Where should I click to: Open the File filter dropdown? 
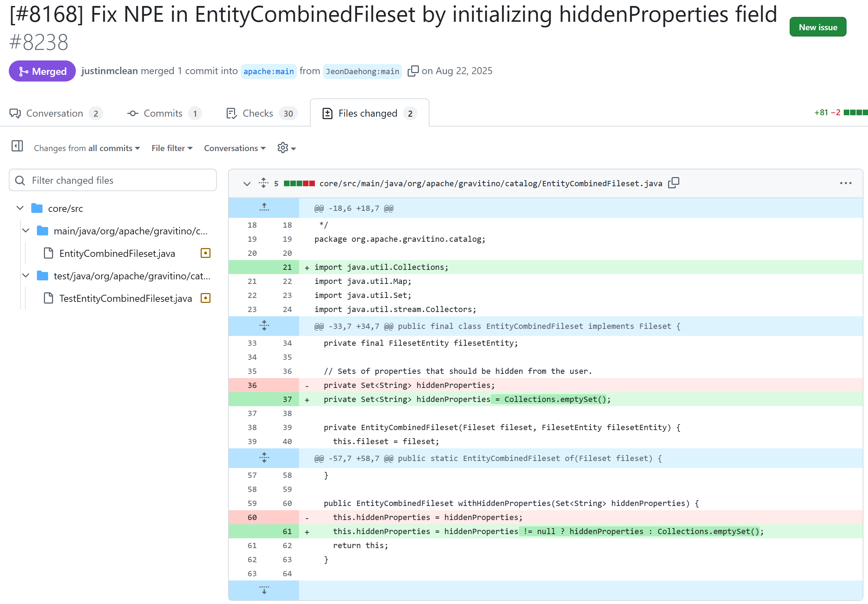click(172, 148)
